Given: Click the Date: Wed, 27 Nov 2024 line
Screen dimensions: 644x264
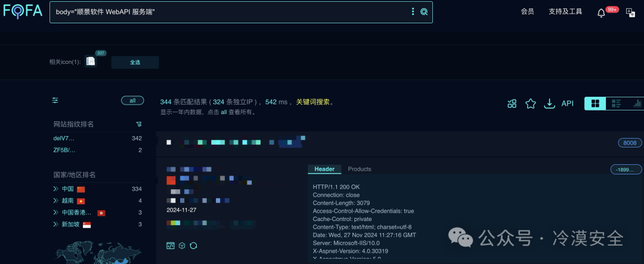Looking at the screenshot, I should [364, 235].
